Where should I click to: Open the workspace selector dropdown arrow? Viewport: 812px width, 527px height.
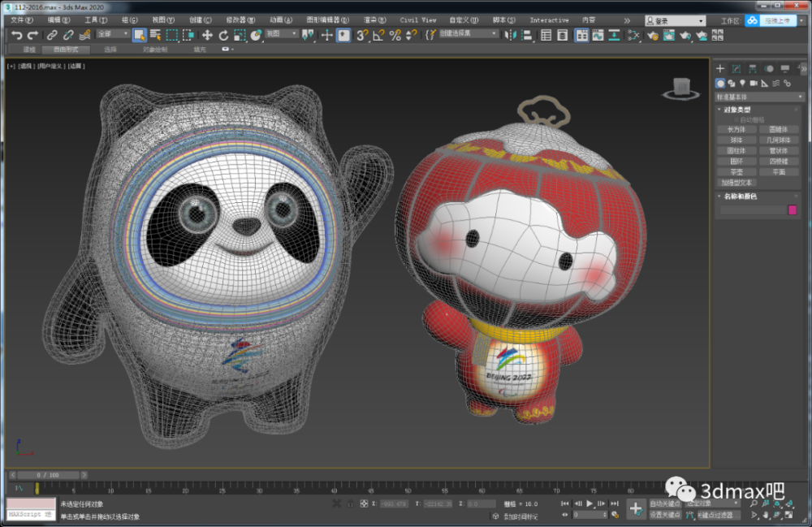802,21
